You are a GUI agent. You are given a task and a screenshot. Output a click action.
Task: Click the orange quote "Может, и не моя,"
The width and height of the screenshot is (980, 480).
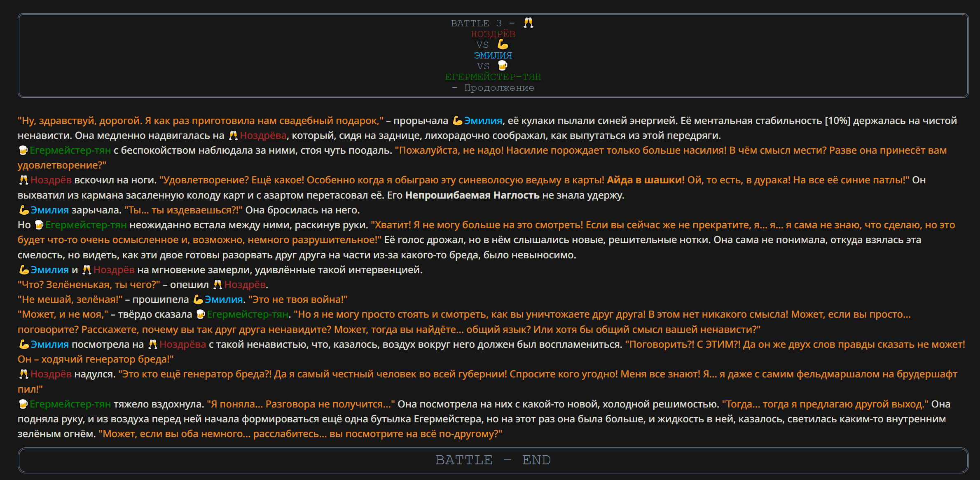tap(63, 314)
